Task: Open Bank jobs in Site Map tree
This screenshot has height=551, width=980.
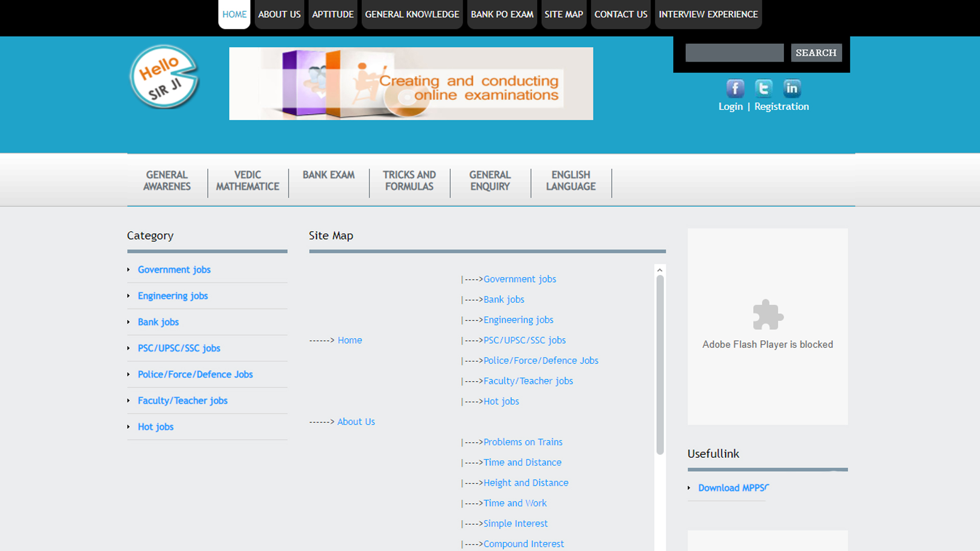Action: (504, 299)
